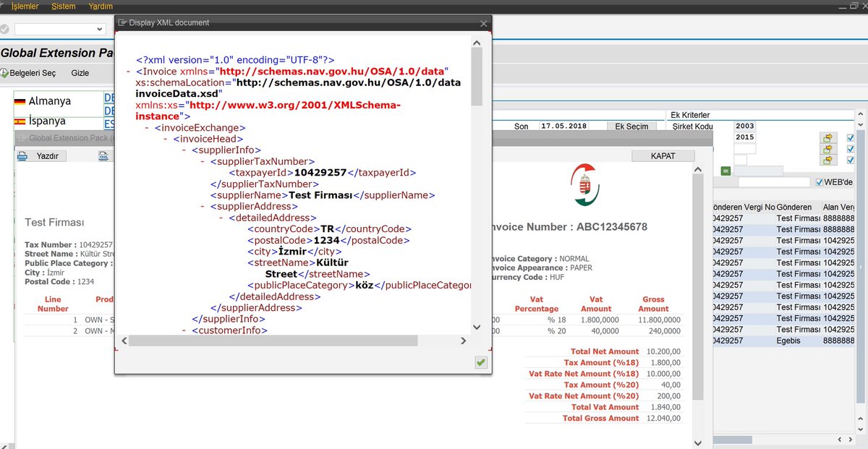Viewport: 868px width, 449px height.
Task: Toggle the WEB'de checkbox
Action: coord(819,182)
